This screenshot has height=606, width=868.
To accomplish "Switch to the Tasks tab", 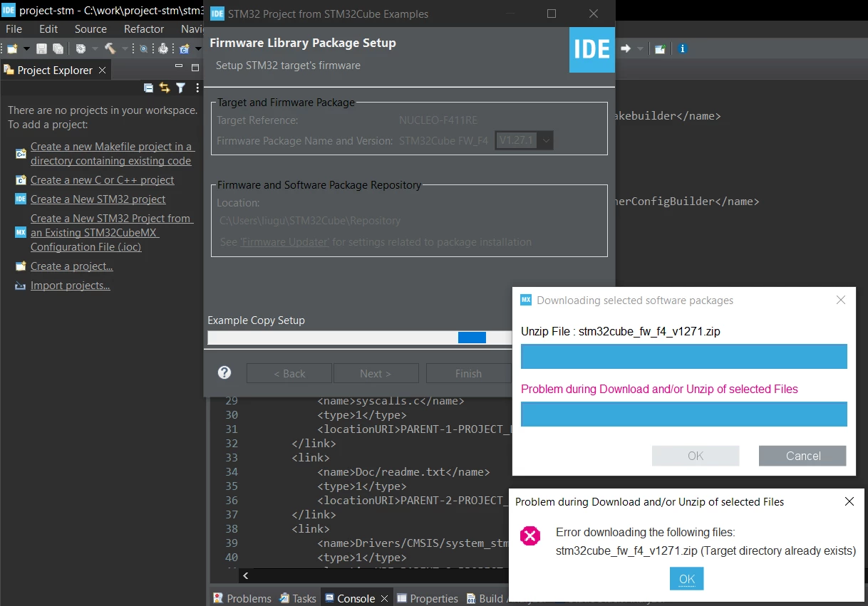I will coord(298,598).
